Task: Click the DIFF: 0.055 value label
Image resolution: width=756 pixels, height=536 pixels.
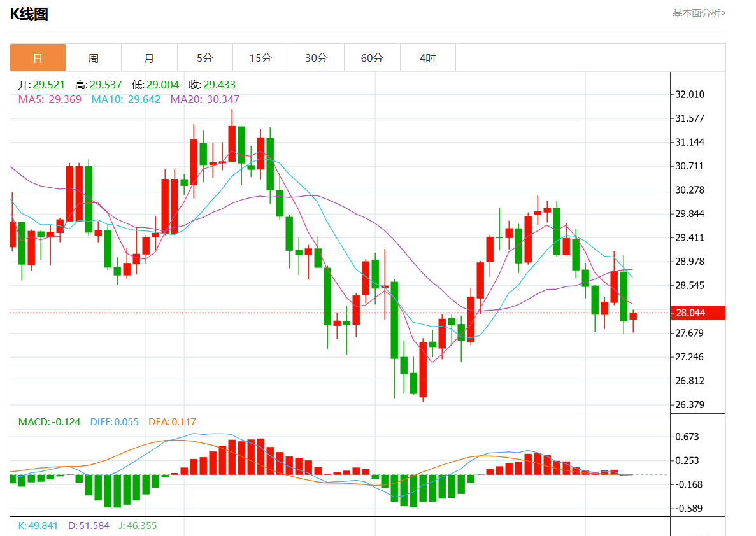Action: pos(114,422)
